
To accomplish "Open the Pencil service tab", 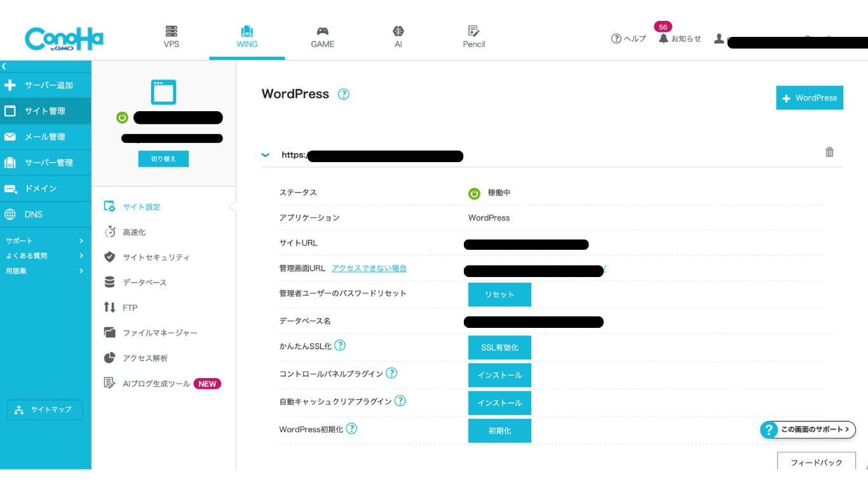I will click(474, 37).
